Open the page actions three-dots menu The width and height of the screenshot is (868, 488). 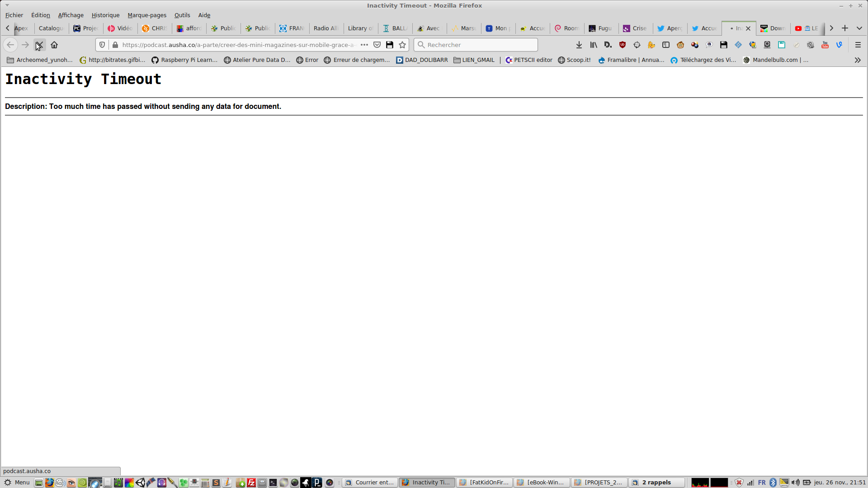[x=364, y=45]
